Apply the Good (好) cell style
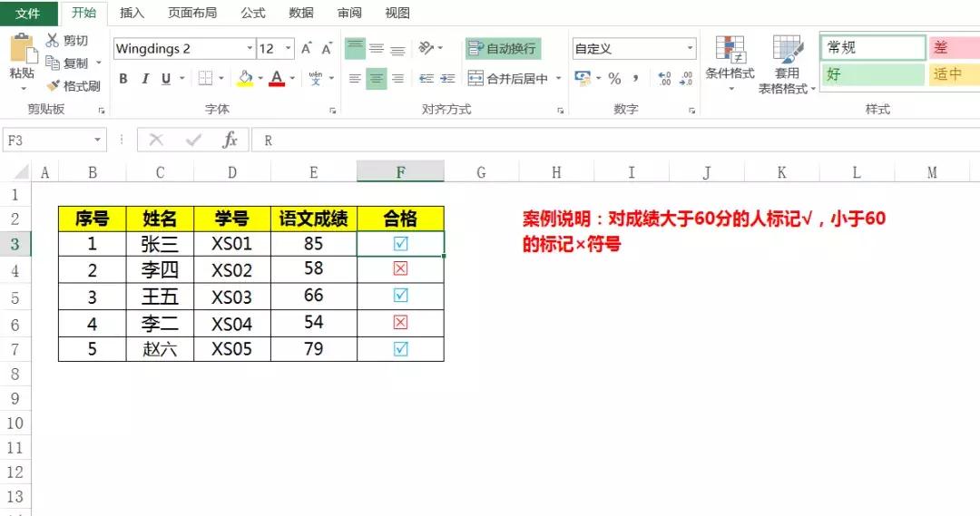Viewport: 980px width, 516px height. point(873,74)
